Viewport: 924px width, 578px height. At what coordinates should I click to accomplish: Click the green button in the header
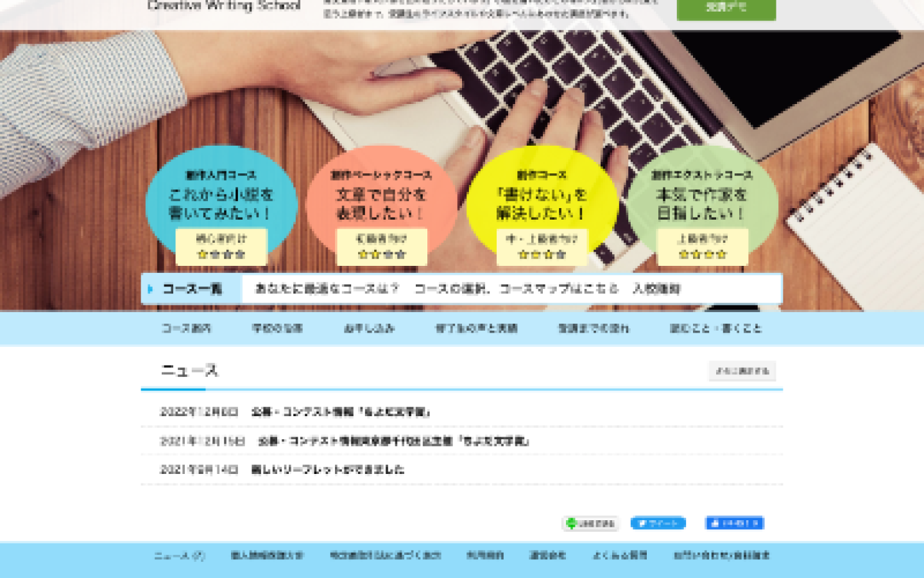coord(726,8)
